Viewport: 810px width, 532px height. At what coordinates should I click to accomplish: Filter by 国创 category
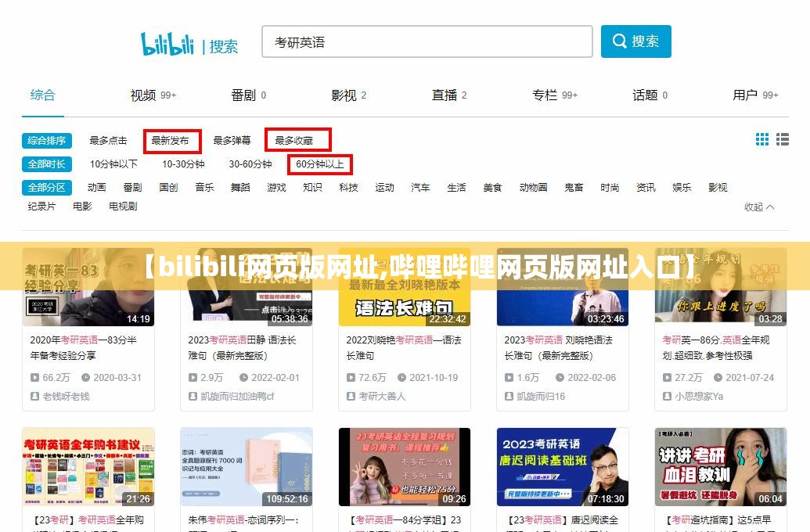click(x=168, y=188)
